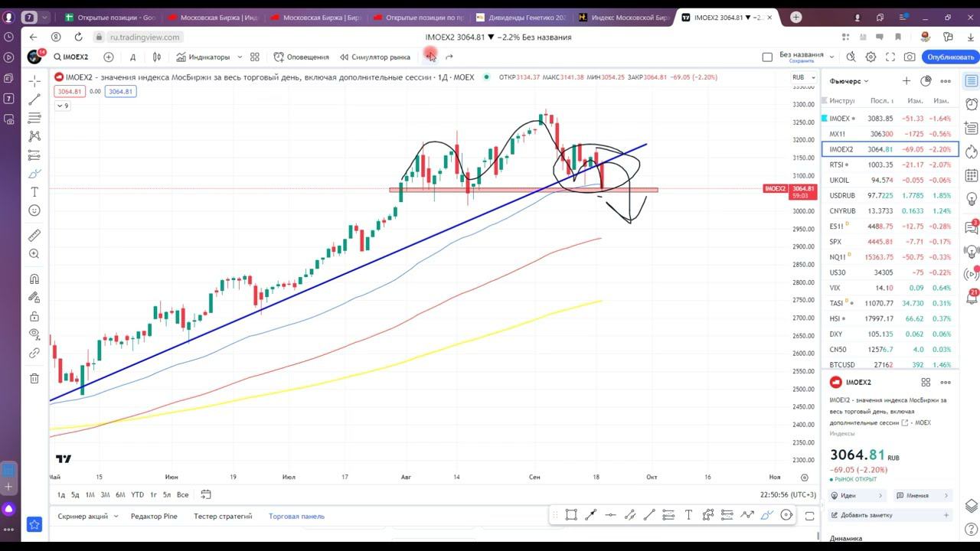Viewport: 980px width, 551px height.
Task: Toggle magnet mode for drawings
Action: click(34, 279)
